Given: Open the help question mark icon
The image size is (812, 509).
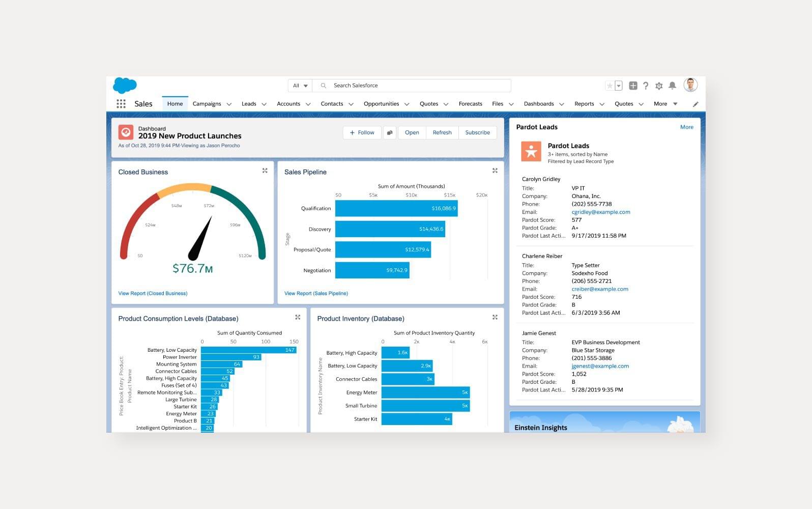Looking at the screenshot, I should click(646, 86).
